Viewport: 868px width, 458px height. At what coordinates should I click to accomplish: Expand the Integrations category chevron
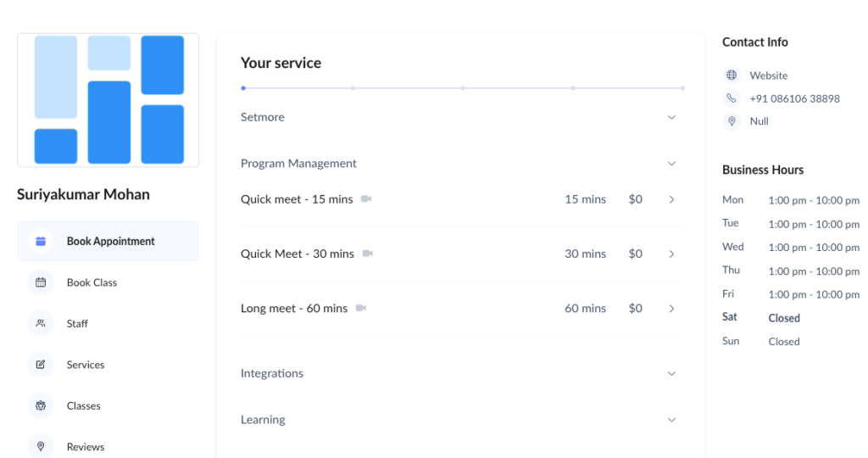click(671, 374)
